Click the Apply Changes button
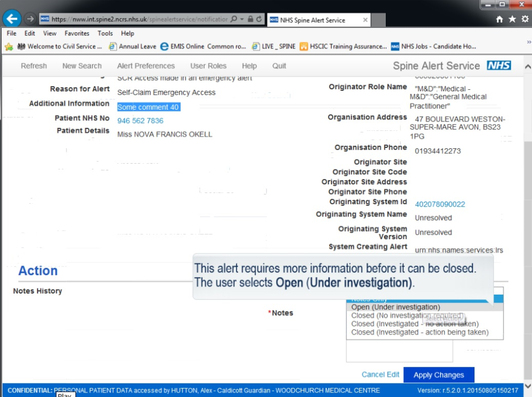Image resolution: width=532 pixels, height=397 pixels. click(439, 375)
